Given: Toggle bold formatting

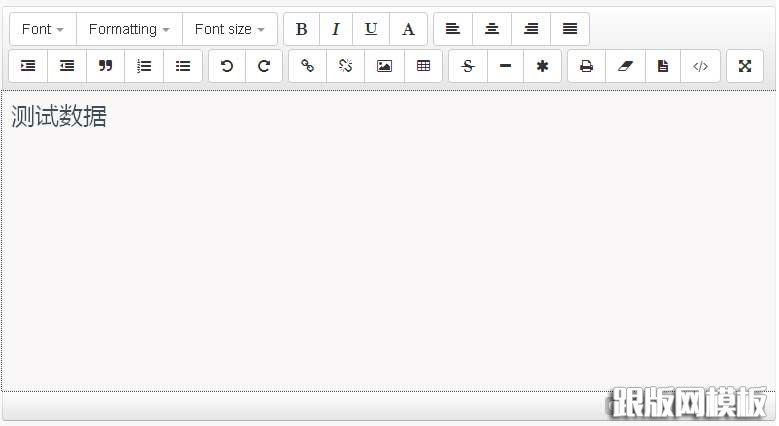Looking at the screenshot, I should (302, 29).
